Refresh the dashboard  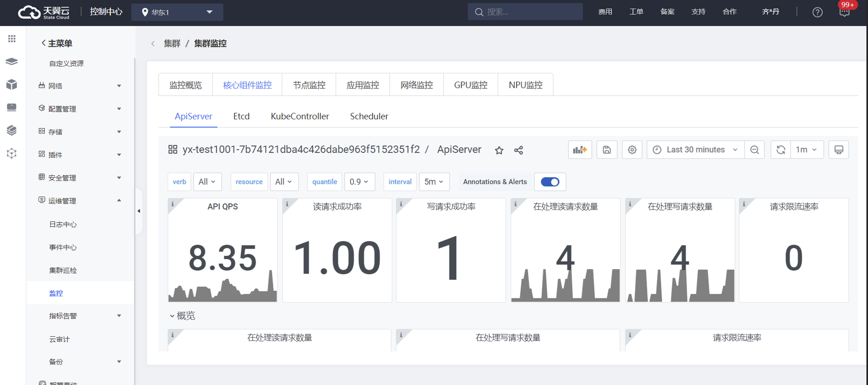pyautogui.click(x=781, y=149)
